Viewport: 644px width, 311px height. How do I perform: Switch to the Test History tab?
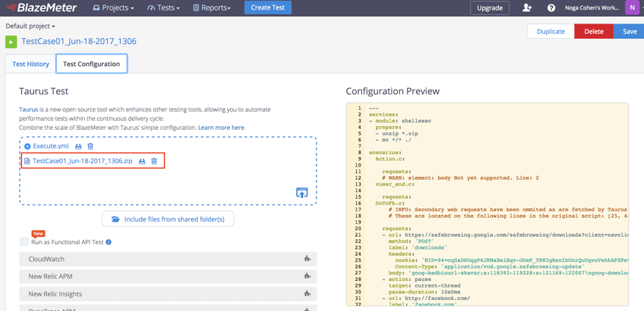tap(31, 64)
